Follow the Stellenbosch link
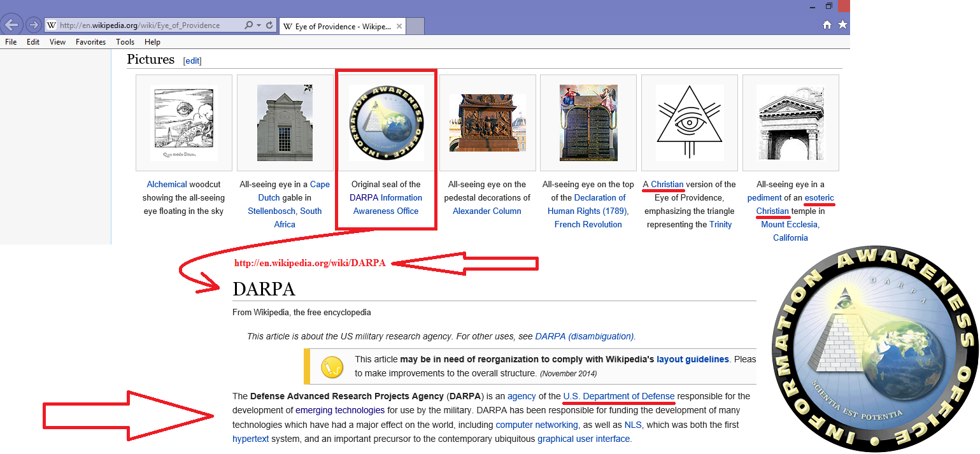This screenshot has width=980, height=454. coord(273,211)
